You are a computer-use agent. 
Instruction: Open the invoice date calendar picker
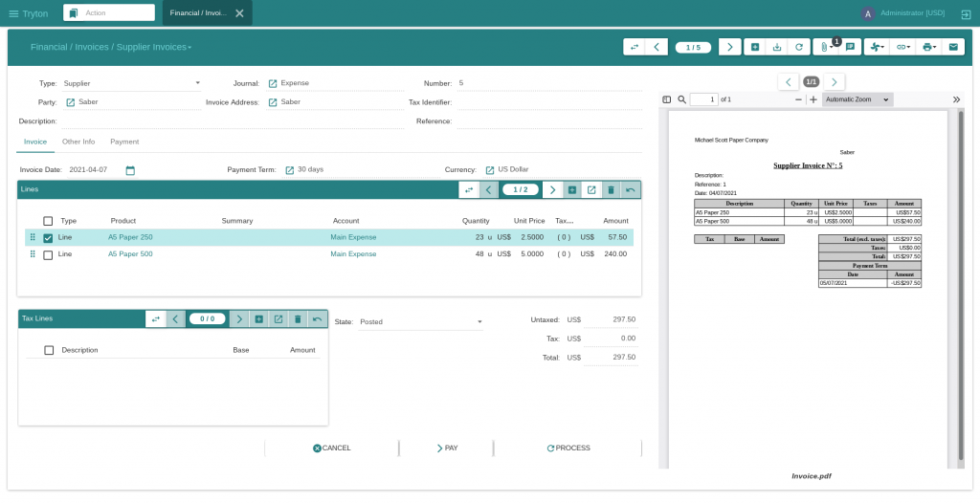(x=130, y=170)
